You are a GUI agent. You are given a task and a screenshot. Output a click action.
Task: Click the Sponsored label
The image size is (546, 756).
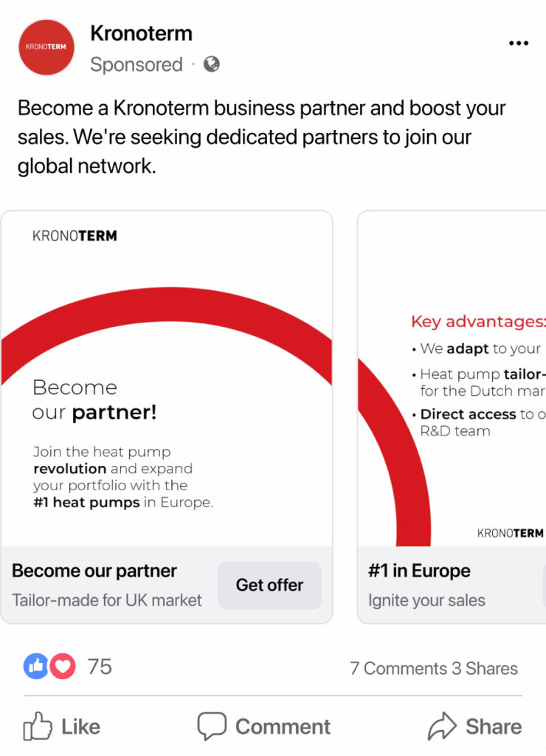[x=136, y=64]
